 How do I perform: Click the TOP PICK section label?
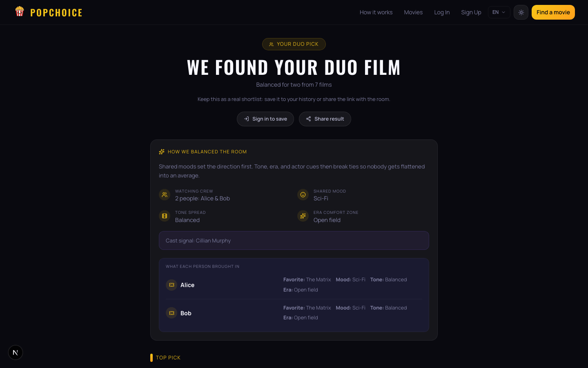click(x=168, y=358)
